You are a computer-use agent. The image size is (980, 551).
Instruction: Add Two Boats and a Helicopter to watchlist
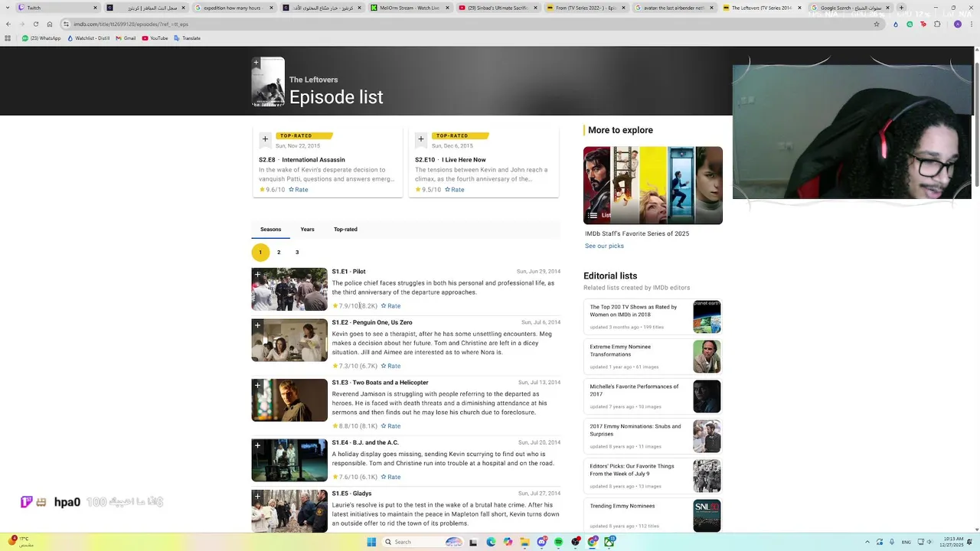(258, 386)
